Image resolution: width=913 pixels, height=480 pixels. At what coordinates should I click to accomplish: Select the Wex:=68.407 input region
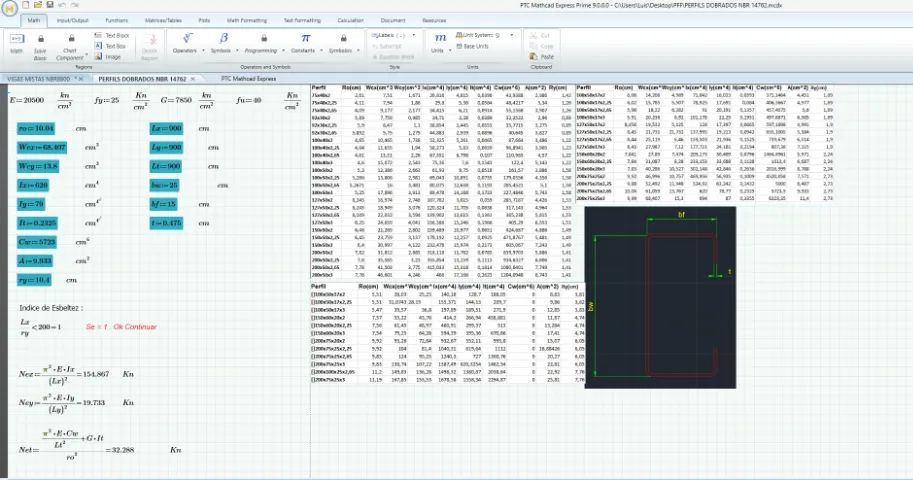click(42, 147)
